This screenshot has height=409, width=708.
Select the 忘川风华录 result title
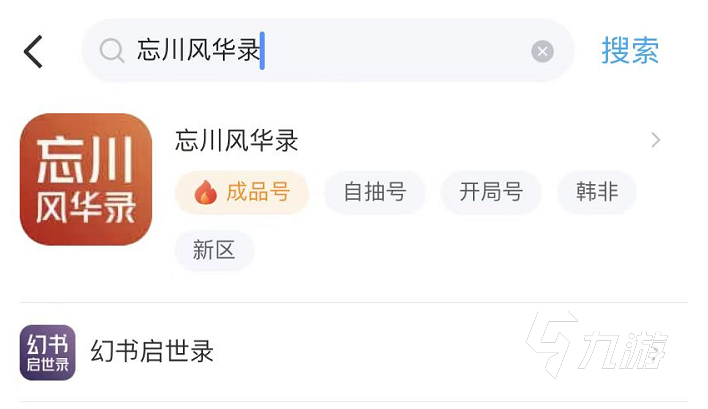coord(237,140)
